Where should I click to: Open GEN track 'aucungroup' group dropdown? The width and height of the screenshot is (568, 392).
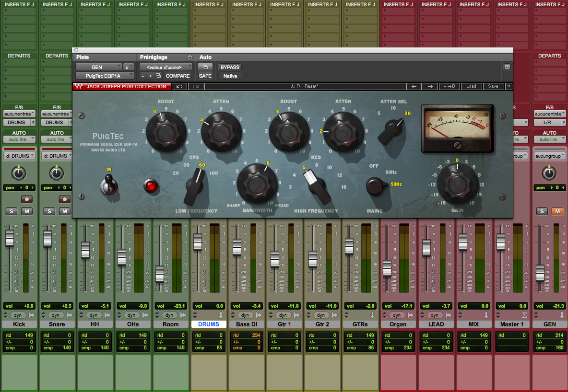pos(549,156)
